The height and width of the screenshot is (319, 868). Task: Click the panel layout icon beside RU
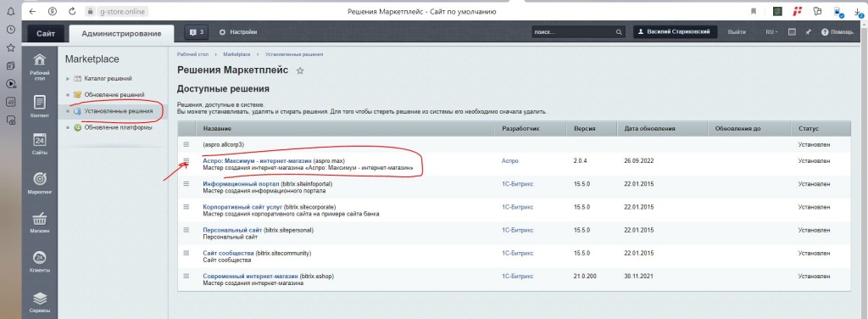point(793,32)
